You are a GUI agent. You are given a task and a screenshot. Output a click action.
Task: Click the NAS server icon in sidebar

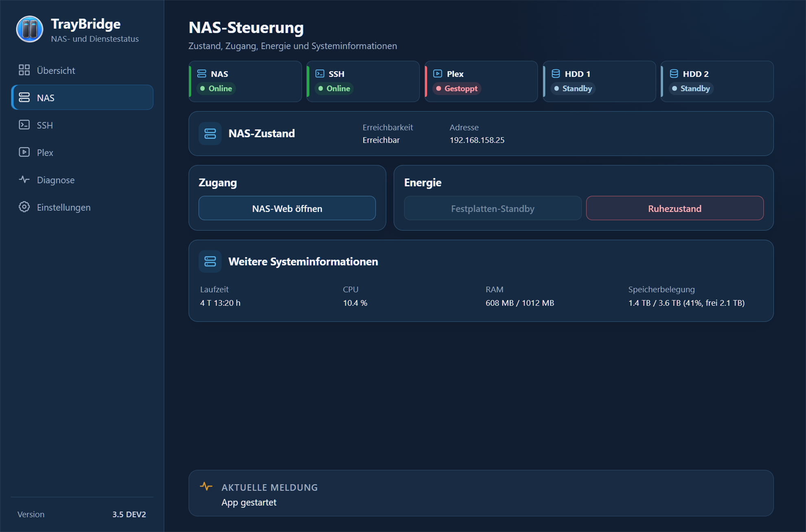[24, 97]
